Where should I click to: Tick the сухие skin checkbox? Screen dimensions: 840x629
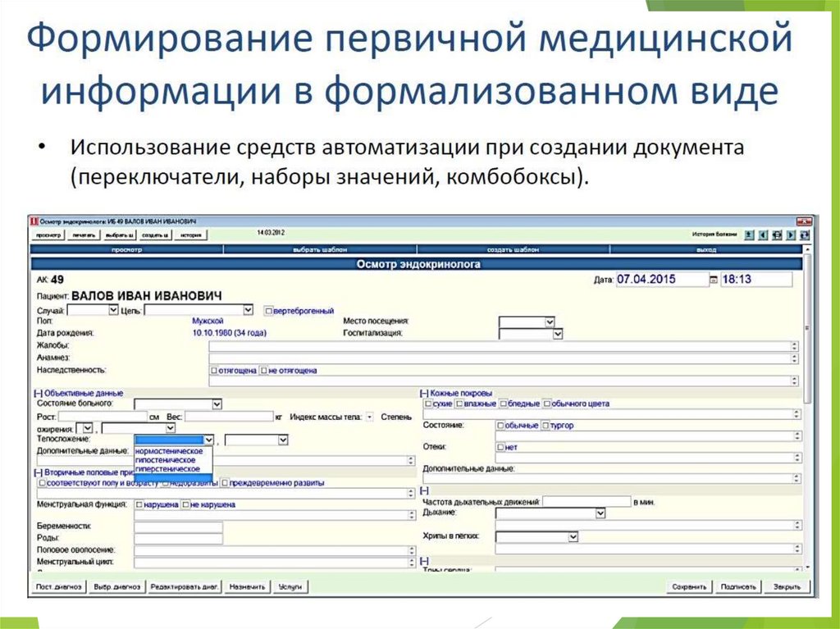click(428, 403)
